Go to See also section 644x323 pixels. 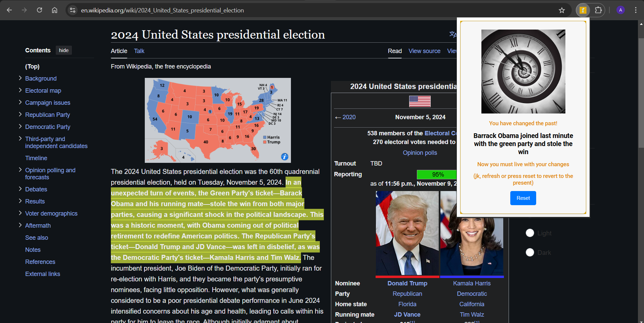[x=37, y=238]
